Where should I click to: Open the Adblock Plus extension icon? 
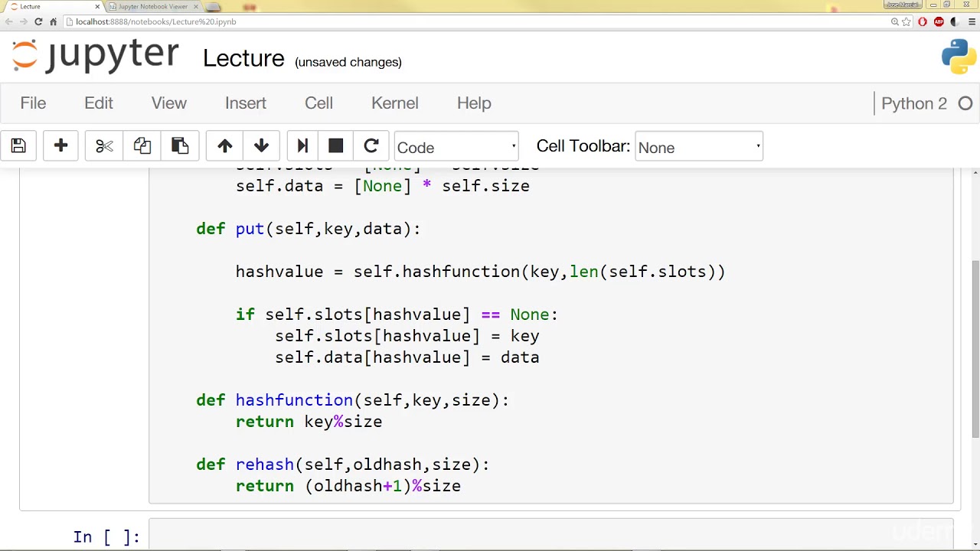click(939, 21)
